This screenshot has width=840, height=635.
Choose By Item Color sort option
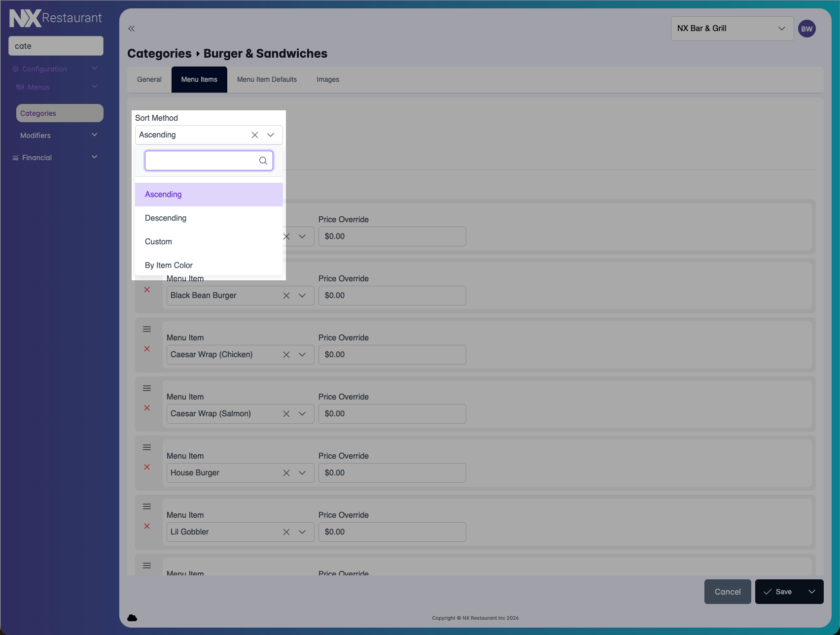[x=169, y=266]
